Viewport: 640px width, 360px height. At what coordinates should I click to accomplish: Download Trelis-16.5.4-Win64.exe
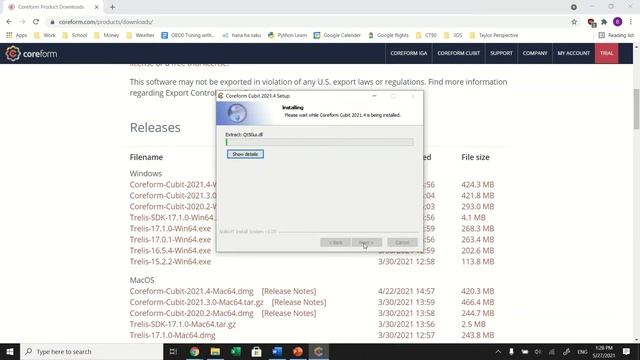(170, 251)
